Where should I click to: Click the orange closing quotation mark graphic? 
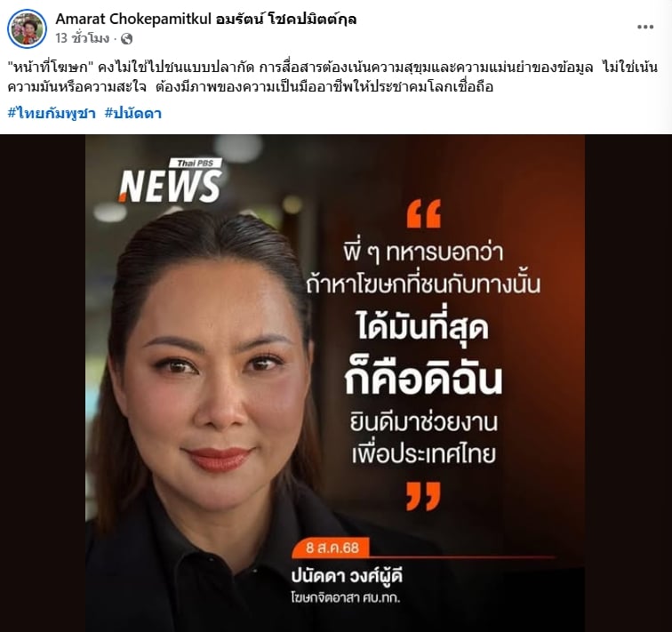point(423,496)
